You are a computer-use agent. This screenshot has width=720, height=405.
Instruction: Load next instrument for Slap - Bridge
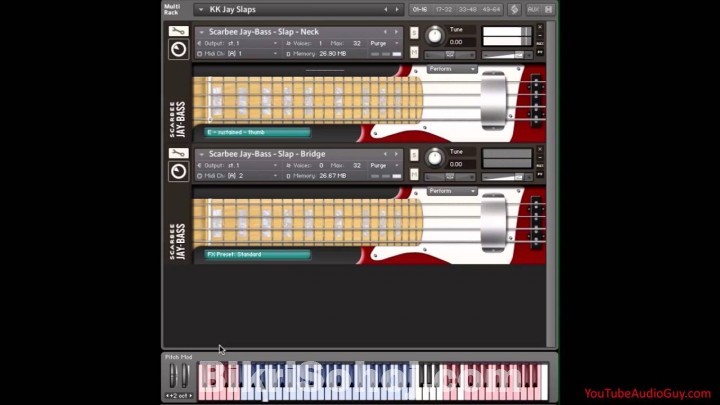coord(396,154)
